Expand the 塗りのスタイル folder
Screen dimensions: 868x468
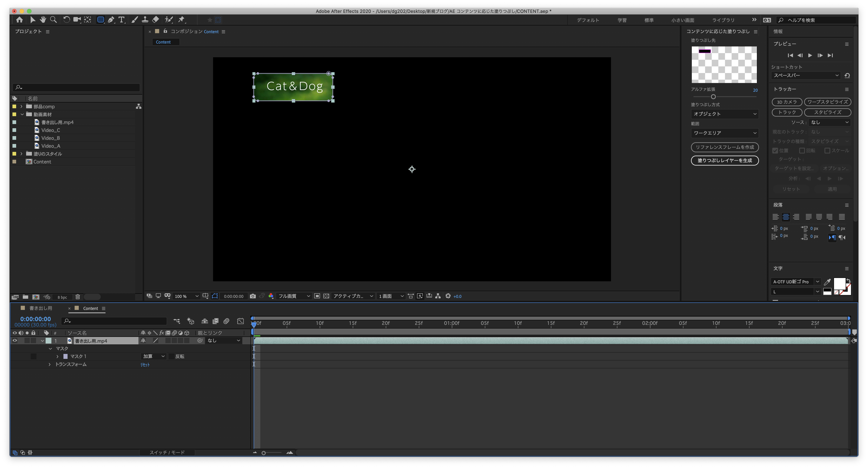[x=22, y=154]
